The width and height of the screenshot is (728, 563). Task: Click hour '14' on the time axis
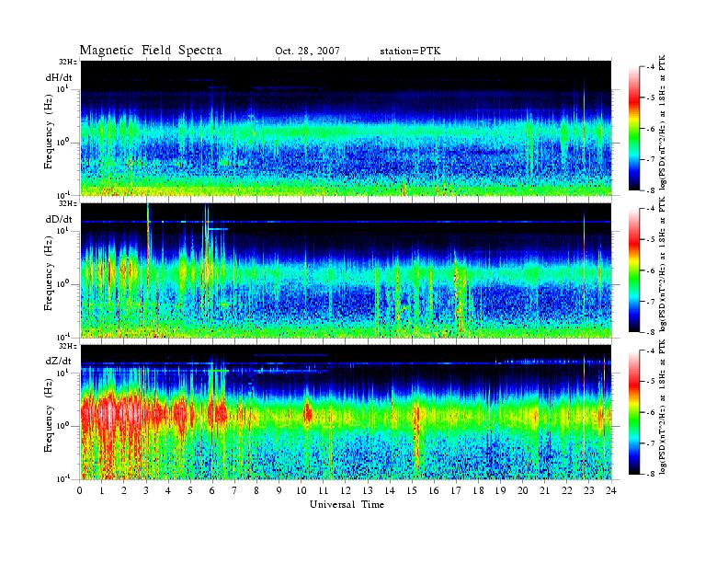(390, 490)
